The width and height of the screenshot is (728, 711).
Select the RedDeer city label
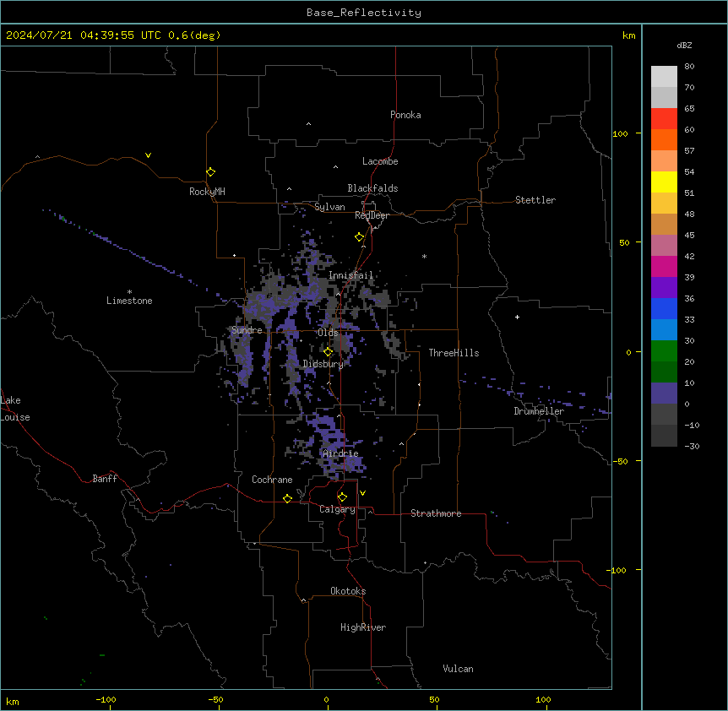pos(372,215)
